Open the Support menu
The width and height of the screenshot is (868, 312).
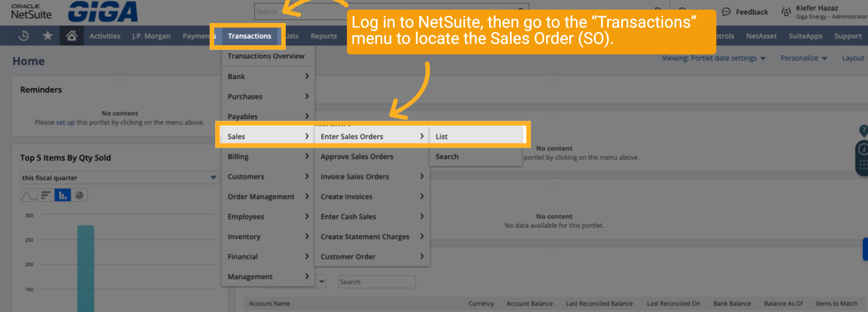point(848,36)
